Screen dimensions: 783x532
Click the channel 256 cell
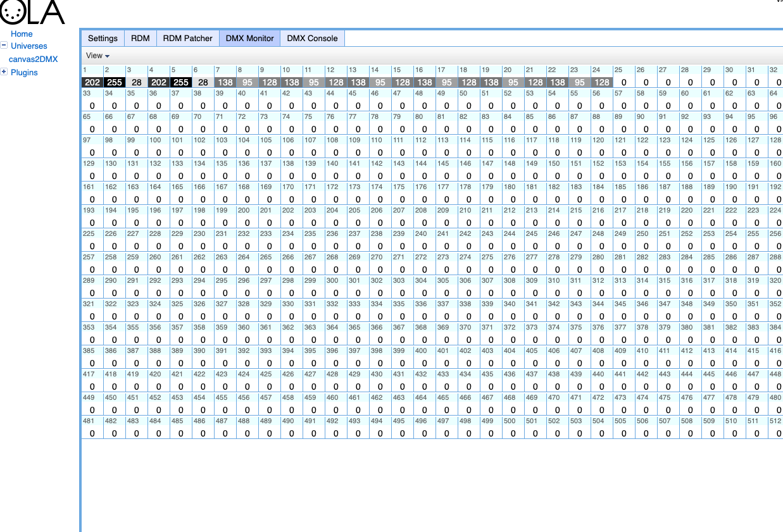pyautogui.click(x=776, y=240)
